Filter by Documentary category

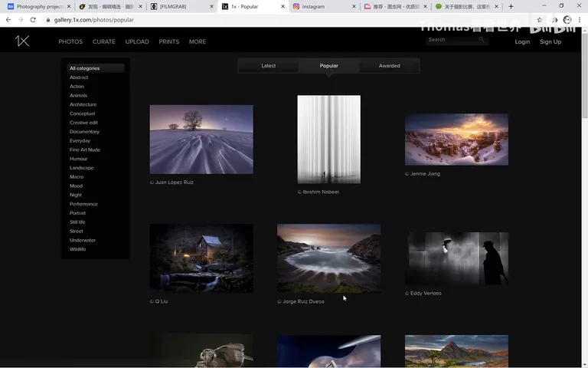84,131
